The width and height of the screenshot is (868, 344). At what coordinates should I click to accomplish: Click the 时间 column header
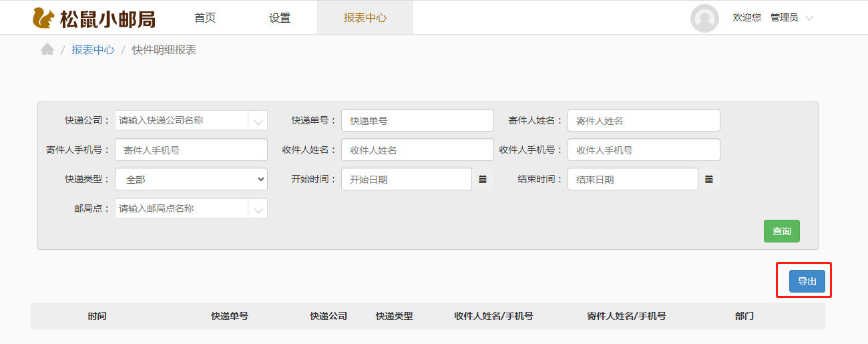(97, 316)
